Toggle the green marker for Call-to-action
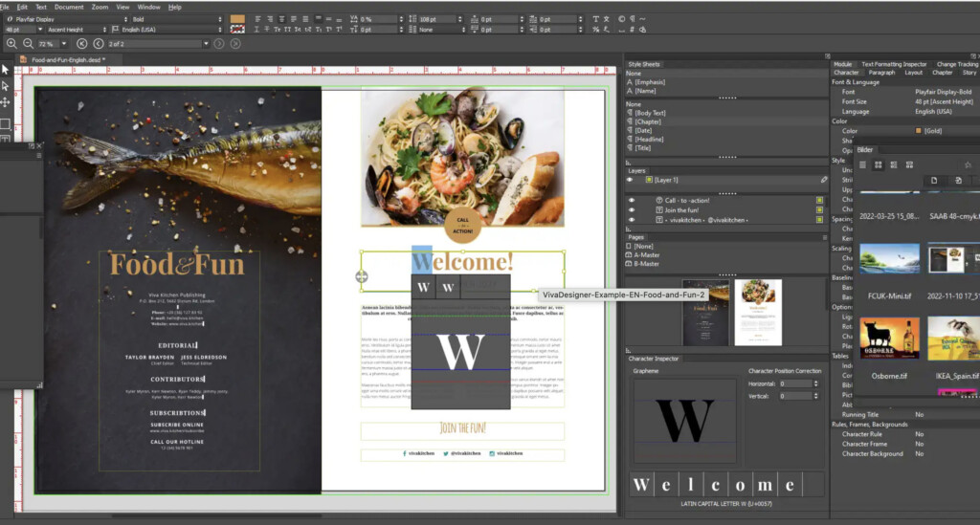This screenshot has height=525, width=980. tap(819, 201)
